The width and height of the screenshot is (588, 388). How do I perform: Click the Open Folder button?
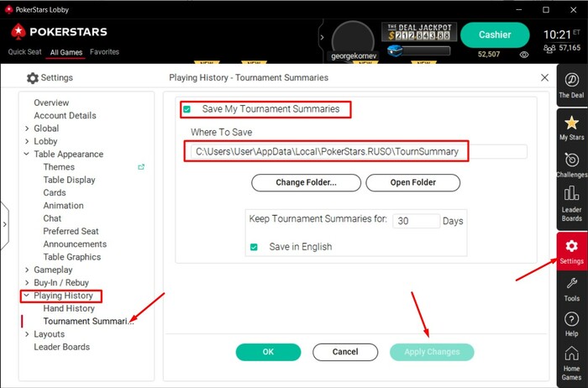413,182
